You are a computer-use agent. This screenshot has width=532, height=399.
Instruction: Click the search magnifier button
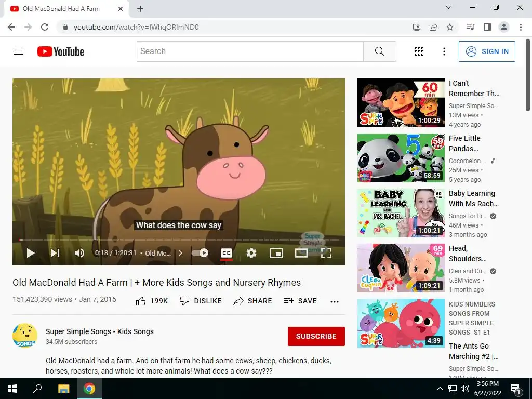coord(380,51)
